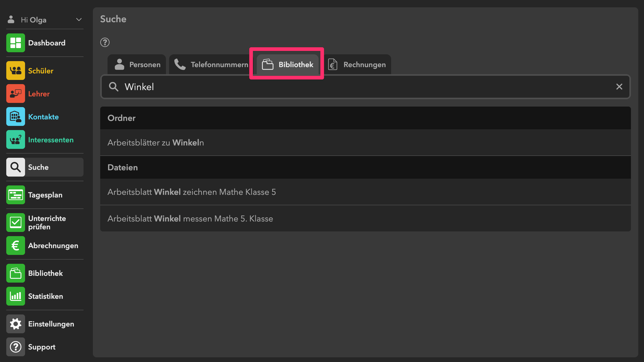Open the blue Kontakte icon

(x=16, y=116)
